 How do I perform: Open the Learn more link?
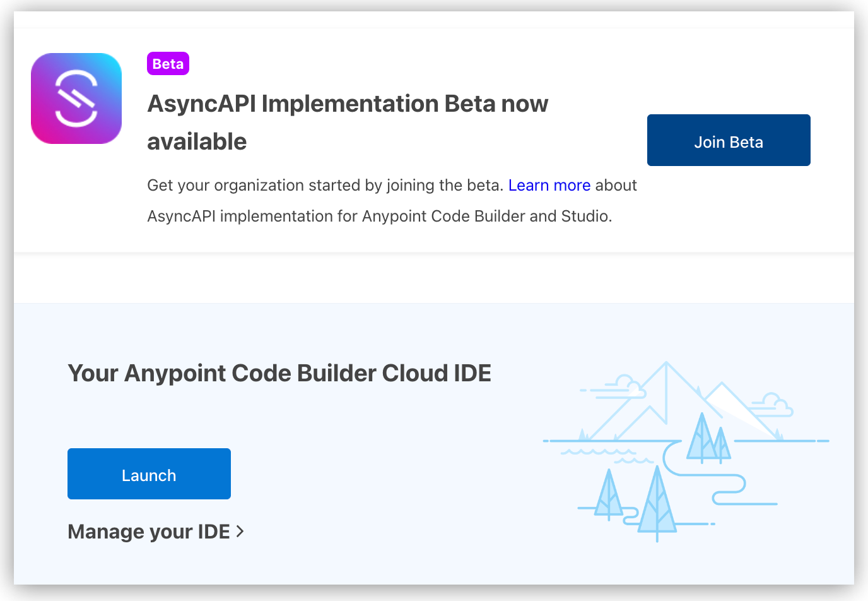click(x=549, y=185)
